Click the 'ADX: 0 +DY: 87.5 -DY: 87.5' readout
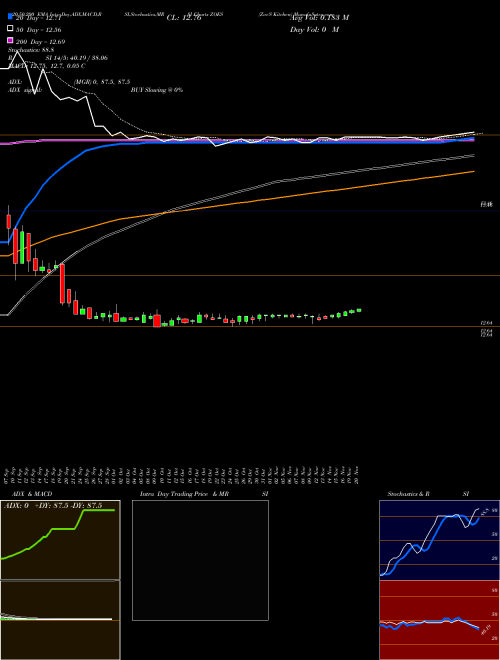 tap(53, 506)
